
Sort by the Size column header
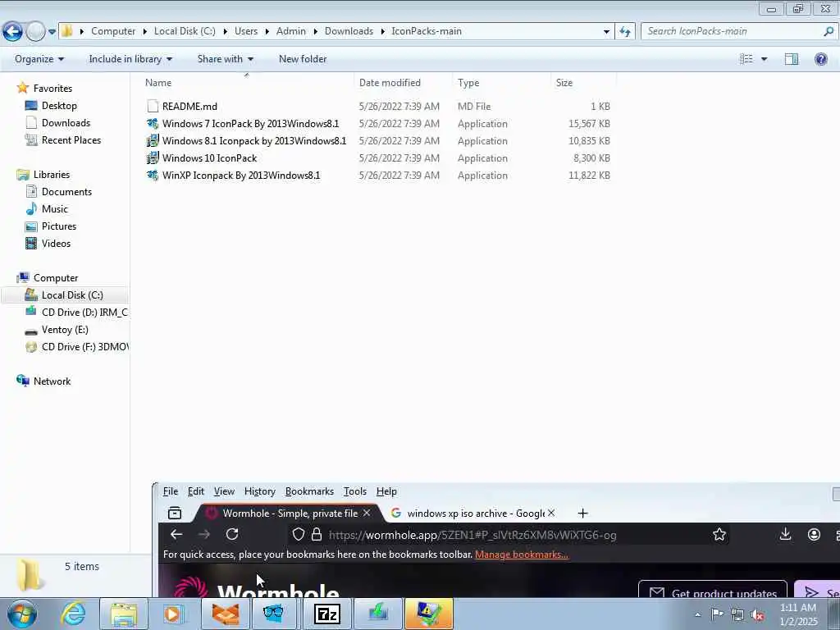tap(564, 83)
